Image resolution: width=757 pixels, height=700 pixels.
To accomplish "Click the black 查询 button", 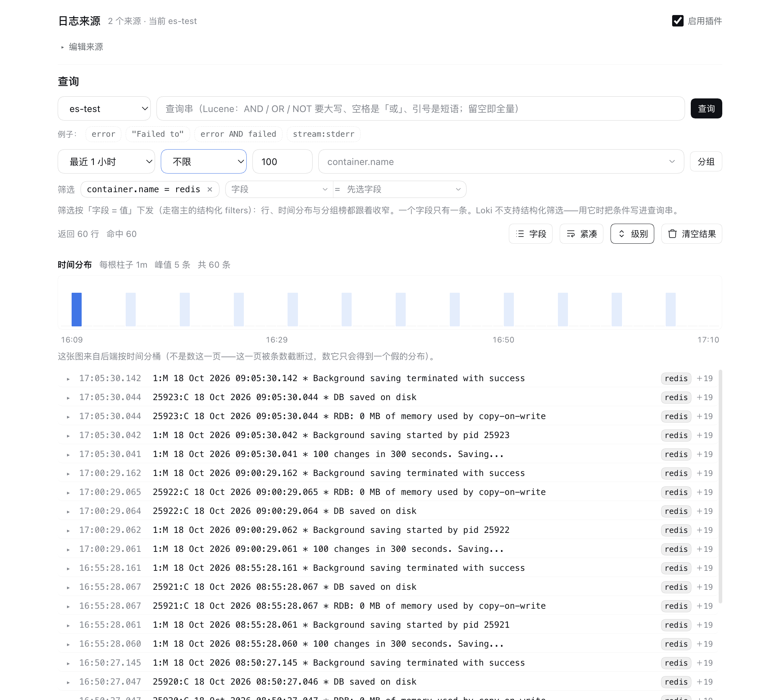I will pos(706,109).
